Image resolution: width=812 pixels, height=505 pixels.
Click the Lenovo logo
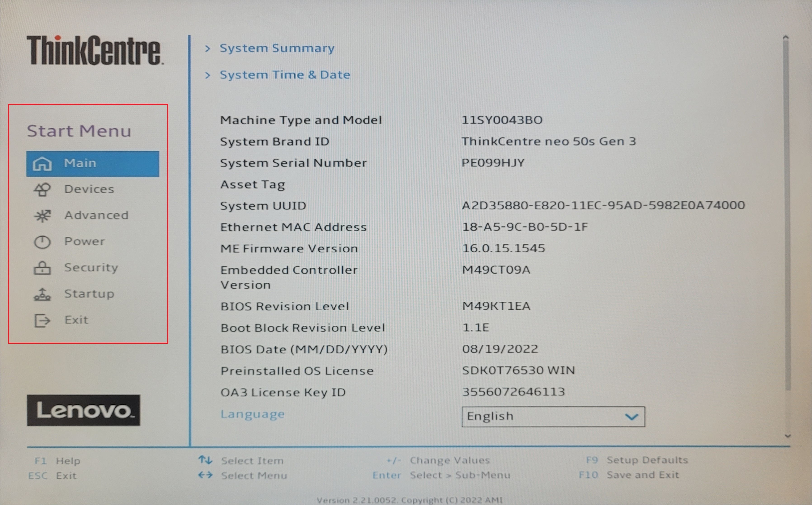point(83,410)
